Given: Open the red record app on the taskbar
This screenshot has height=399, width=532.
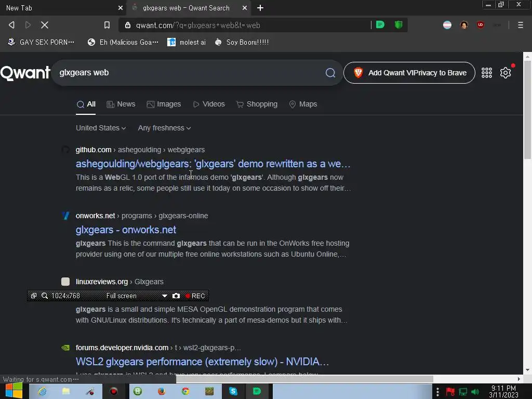Looking at the screenshot, I should (x=114, y=391).
